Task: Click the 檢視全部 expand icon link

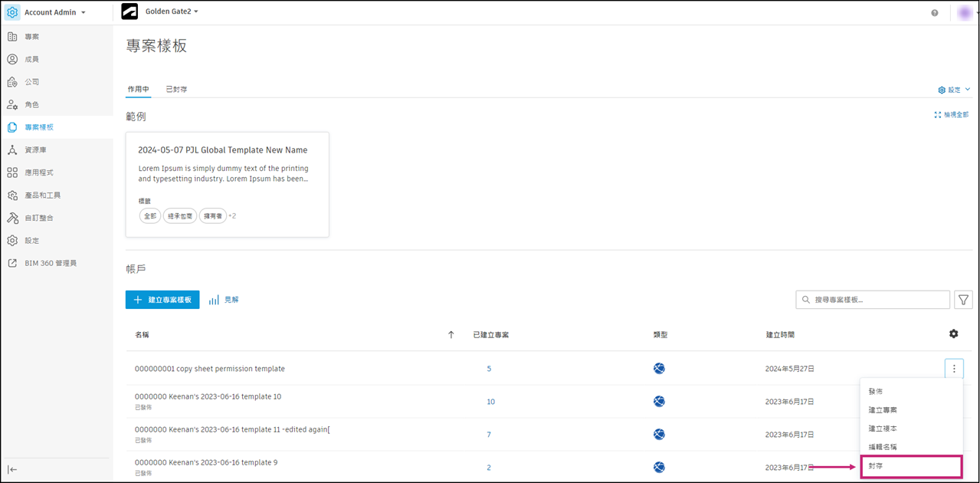Action: (951, 115)
